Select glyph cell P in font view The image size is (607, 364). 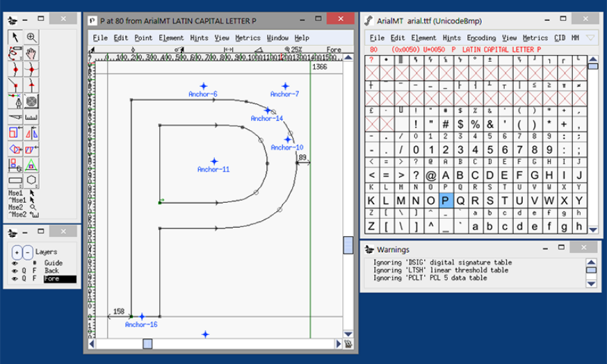(x=445, y=200)
